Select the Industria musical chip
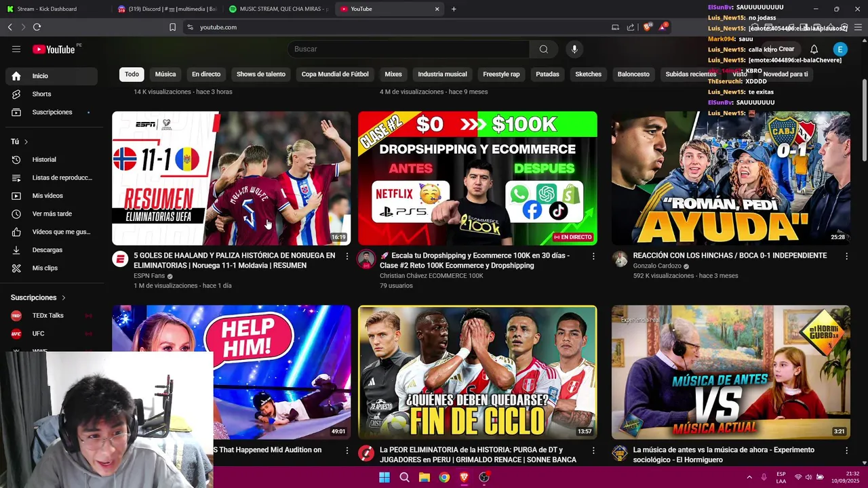The image size is (868, 488). [x=442, y=74]
